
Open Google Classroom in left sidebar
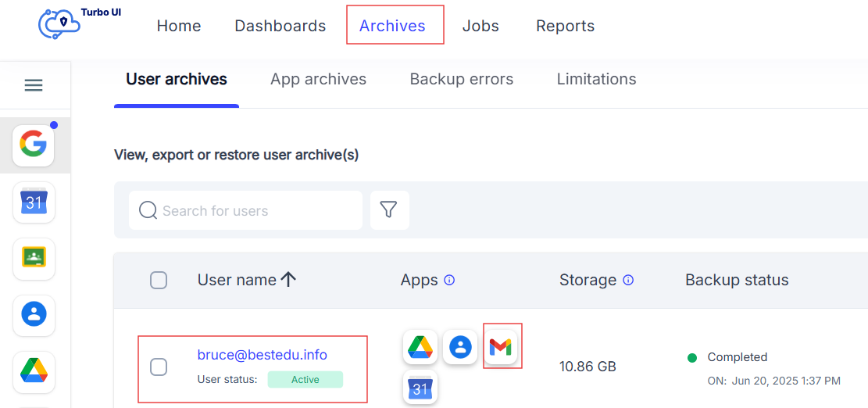click(34, 259)
